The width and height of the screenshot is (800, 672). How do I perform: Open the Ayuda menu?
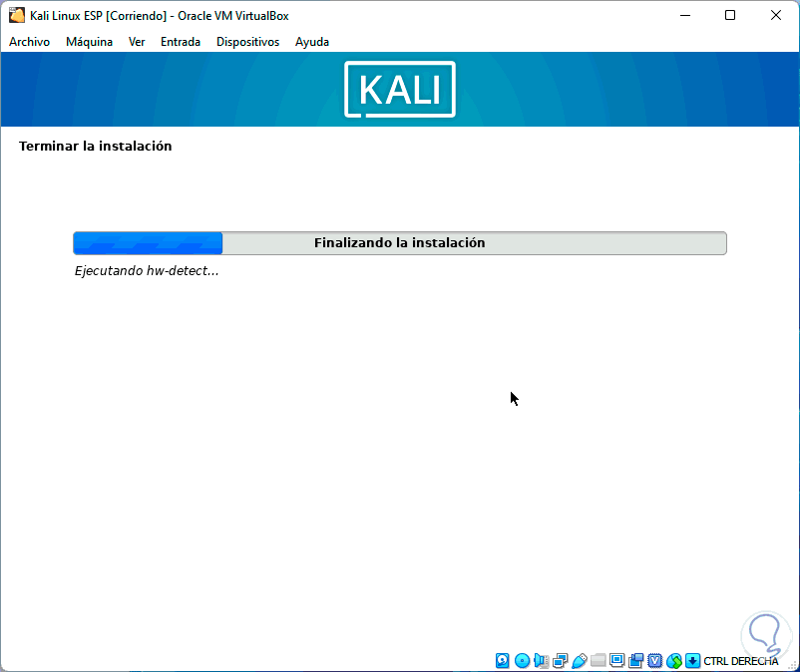click(x=312, y=42)
